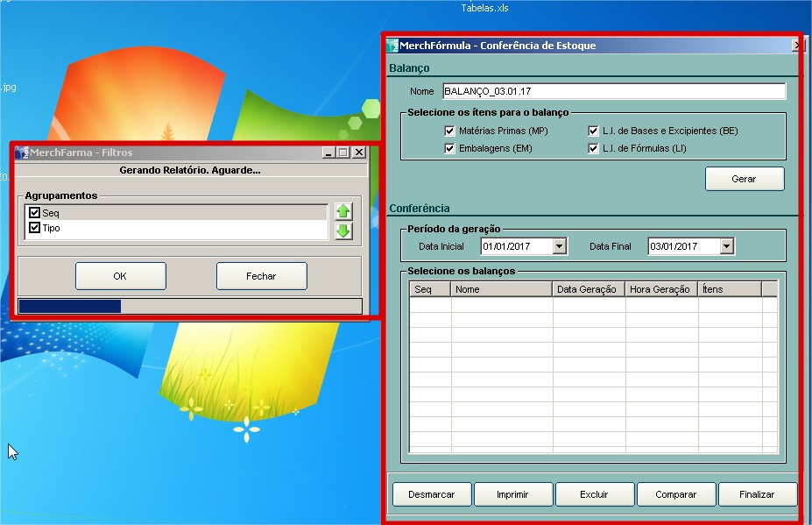812x525 pixels.
Task: Close the Filtros dialog window
Action: (357, 153)
